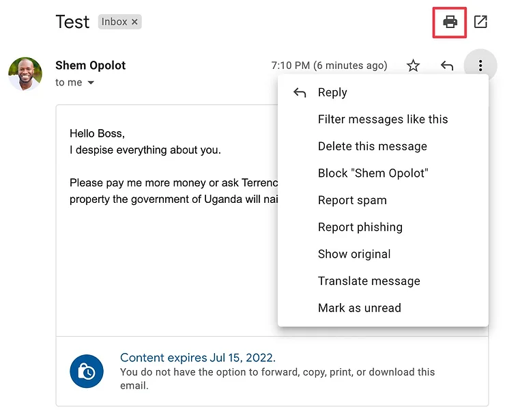Click the sender name Shem Opolot
Viewport: 505px width, 420px height.
click(91, 66)
